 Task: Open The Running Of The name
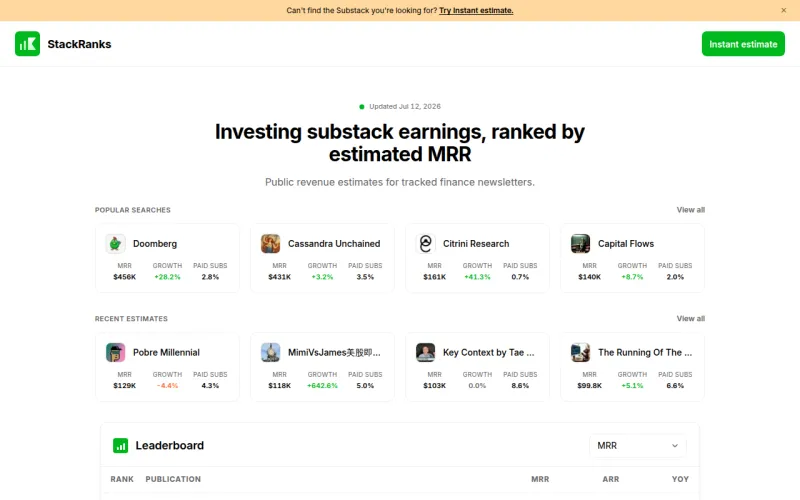(645, 352)
